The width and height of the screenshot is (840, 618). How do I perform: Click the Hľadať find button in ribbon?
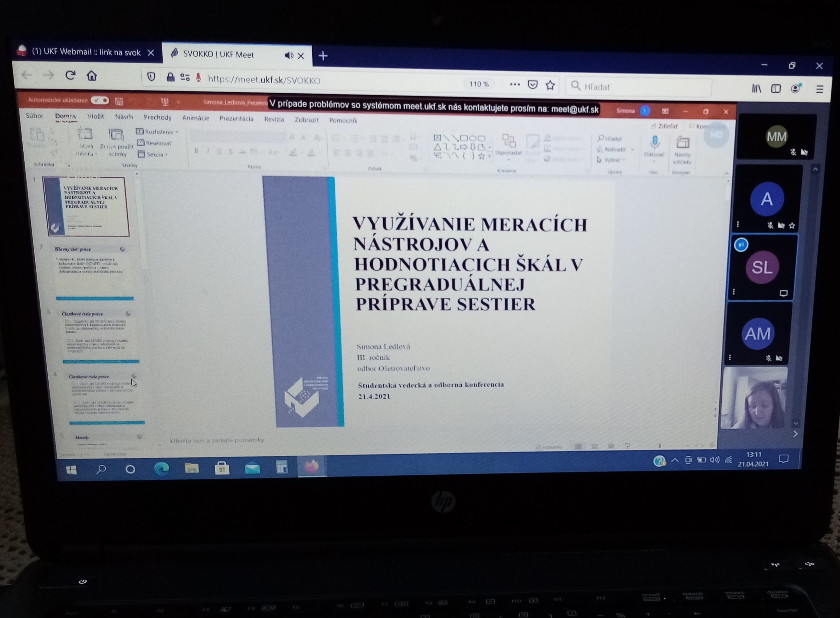[x=610, y=138]
